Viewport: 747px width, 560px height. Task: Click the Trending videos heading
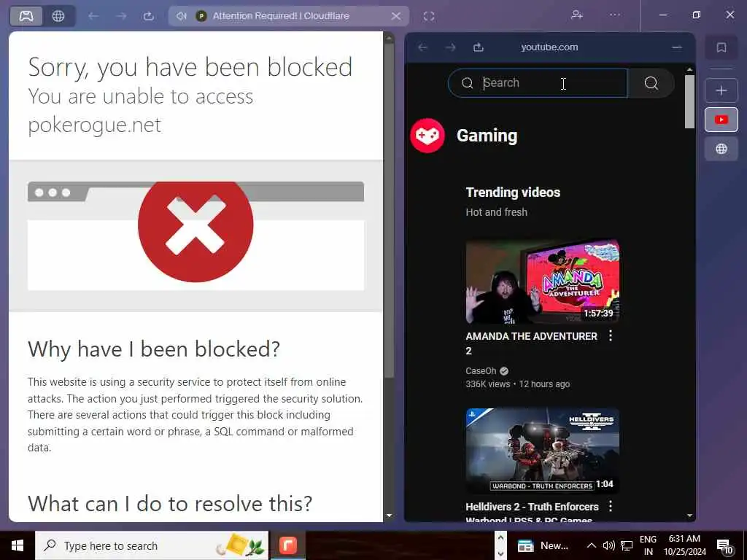pyautogui.click(x=513, y=192)
